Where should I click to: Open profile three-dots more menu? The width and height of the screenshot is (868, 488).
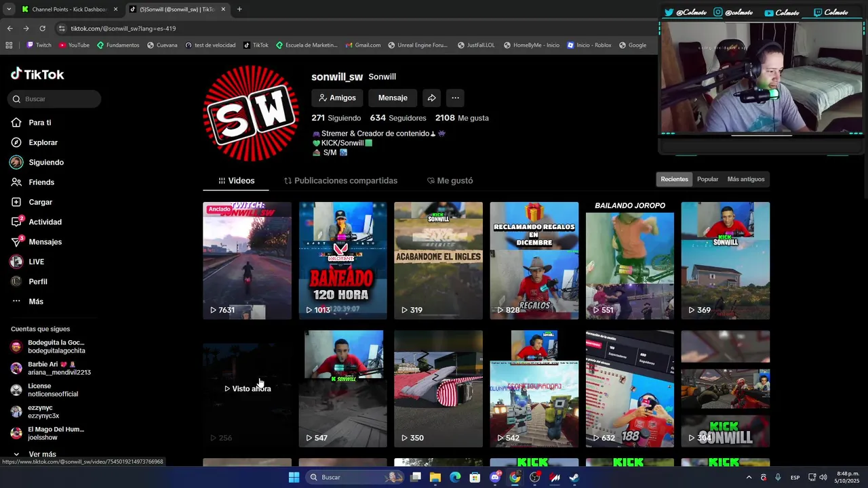tap(455, 98)
